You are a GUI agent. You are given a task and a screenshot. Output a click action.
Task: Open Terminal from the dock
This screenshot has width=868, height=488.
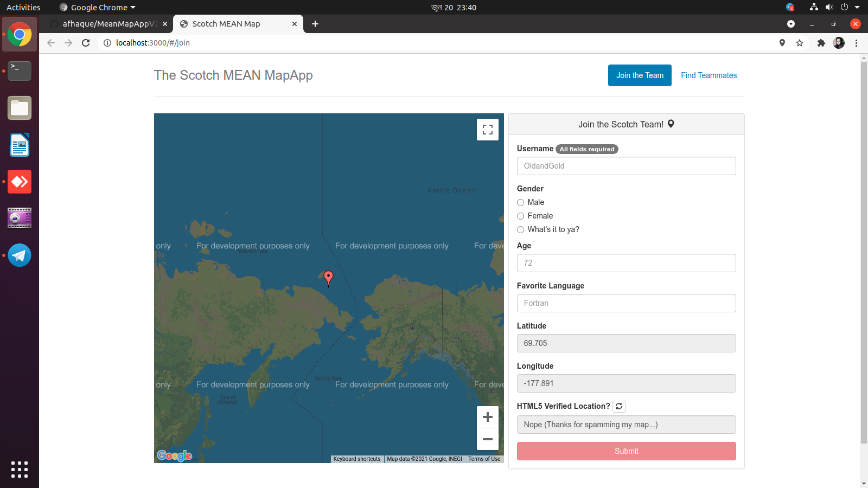tap(20, 71)
